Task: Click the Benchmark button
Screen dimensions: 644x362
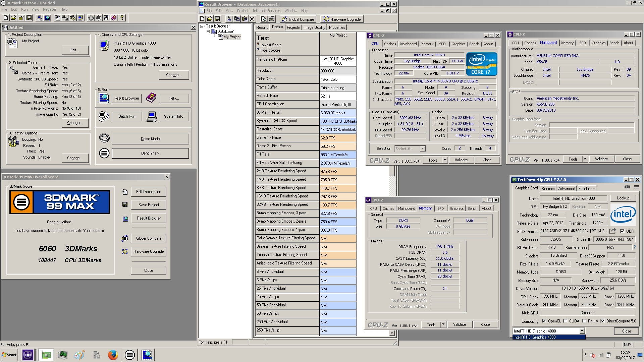Action: pyautogui.click(x=150, y=153)
